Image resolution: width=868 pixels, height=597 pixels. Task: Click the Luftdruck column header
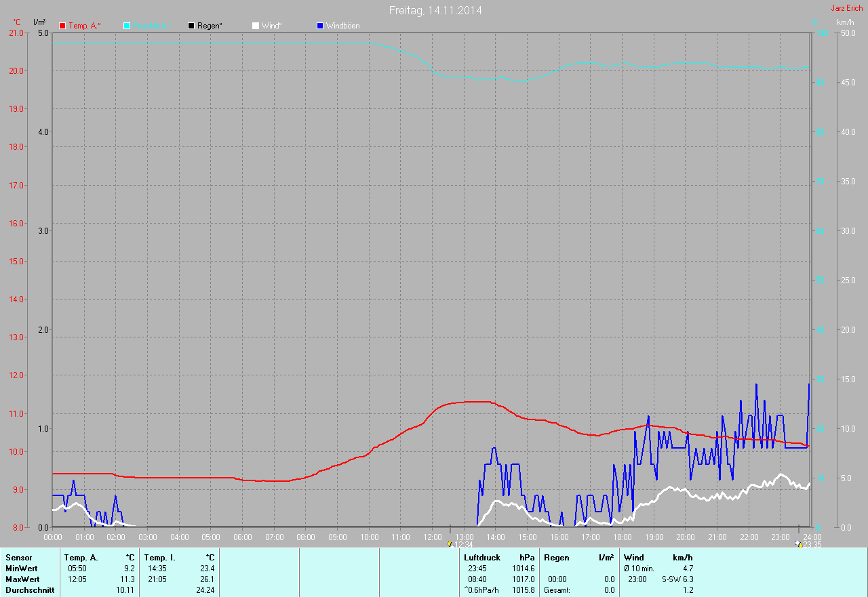pos(482,558)
